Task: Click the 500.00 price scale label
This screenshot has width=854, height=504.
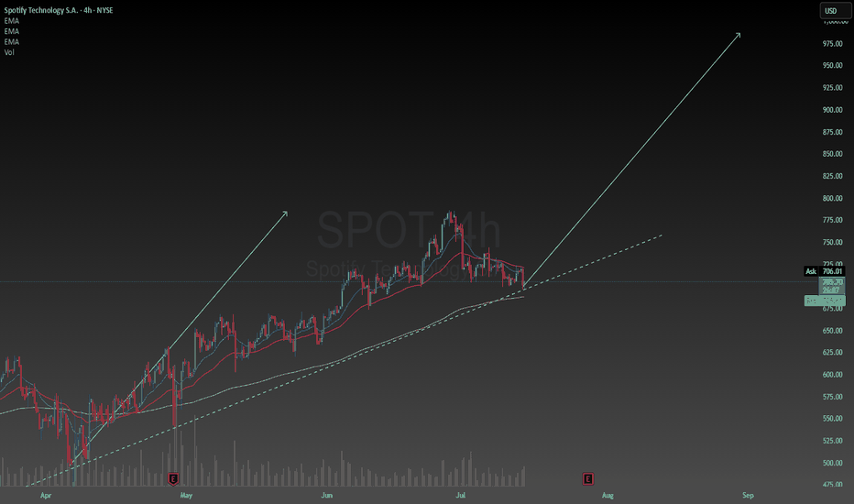Action: tap(832, 463)
